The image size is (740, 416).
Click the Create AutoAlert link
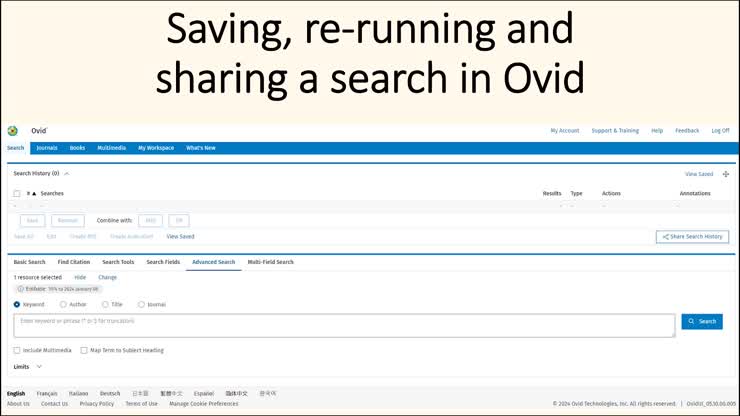pyautogui.click(x=132, y=237)
